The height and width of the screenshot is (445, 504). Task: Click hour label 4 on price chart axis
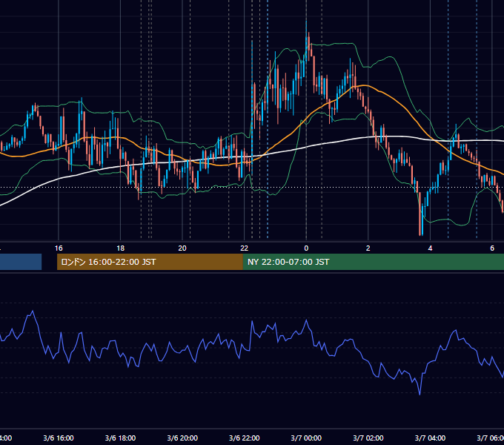click(430, 248)
